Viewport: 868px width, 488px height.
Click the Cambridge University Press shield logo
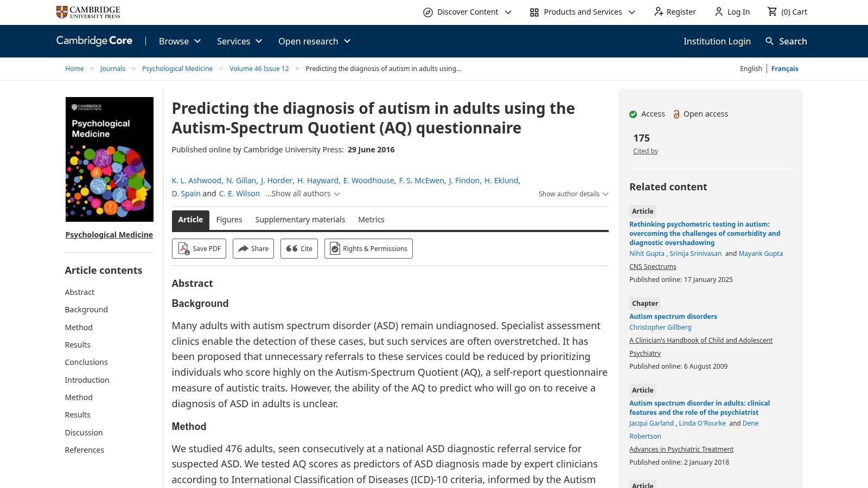[x=60, y=11]
